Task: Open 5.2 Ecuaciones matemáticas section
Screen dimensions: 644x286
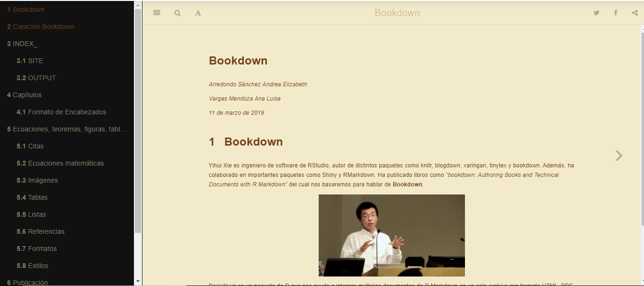Action: (x=60, y=163)
